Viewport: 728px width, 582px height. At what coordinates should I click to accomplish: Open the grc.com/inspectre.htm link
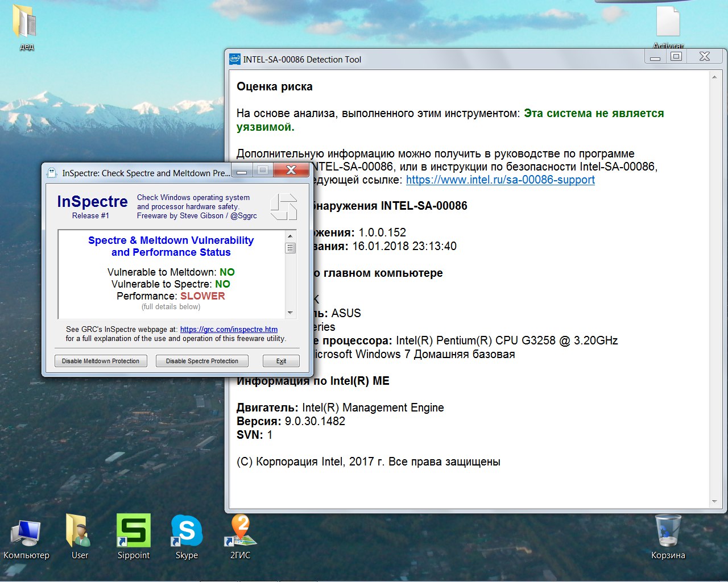click(x=229, y=329)
